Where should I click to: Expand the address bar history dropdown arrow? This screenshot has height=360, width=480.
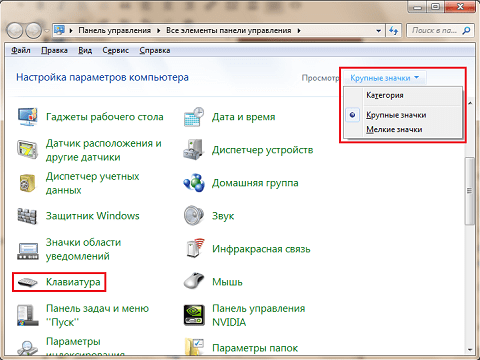tap(378, 31)
